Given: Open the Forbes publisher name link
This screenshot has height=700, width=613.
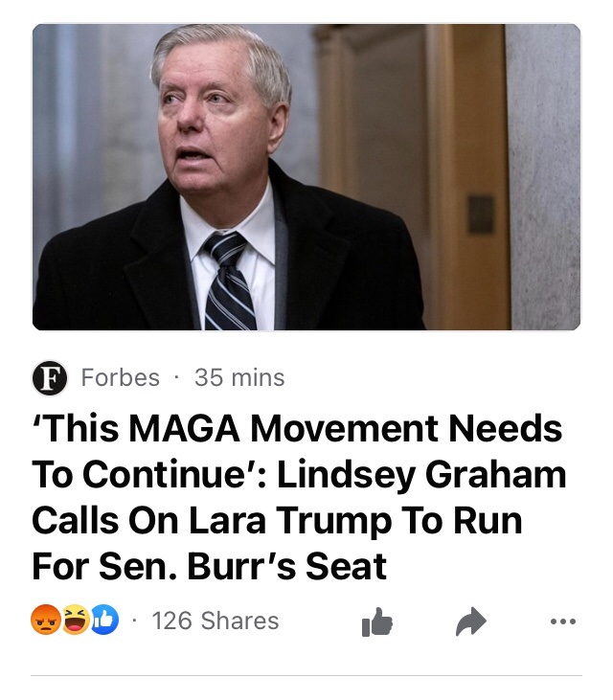Looking at the screenshot, I should pos(120,377).
